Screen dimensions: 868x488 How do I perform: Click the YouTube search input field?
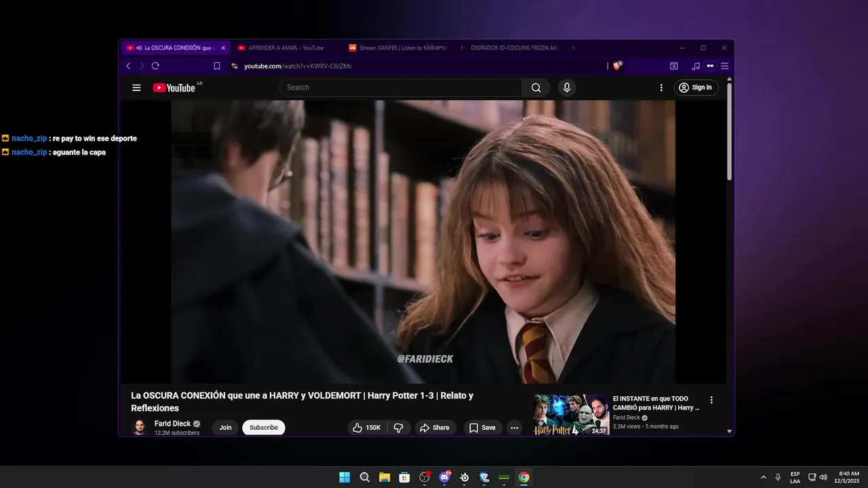(x=401, y=87)
